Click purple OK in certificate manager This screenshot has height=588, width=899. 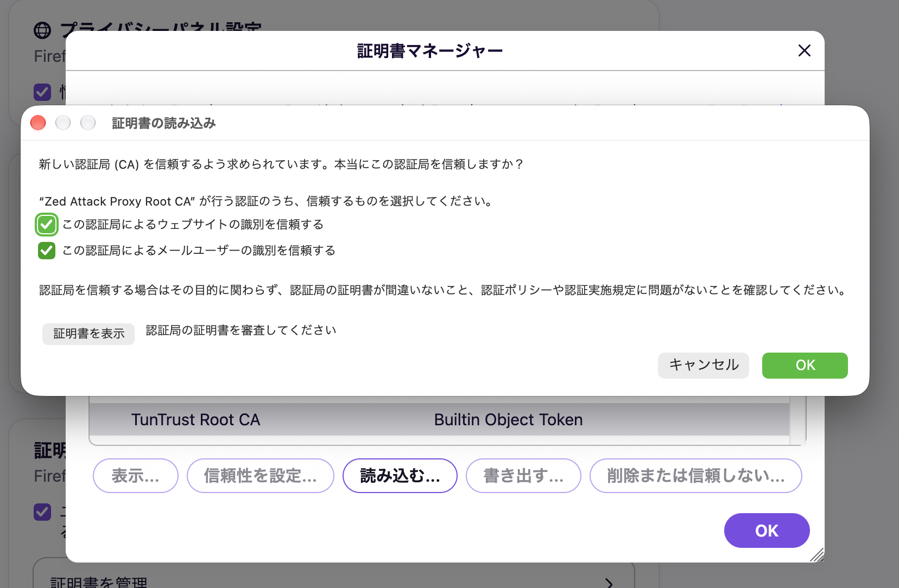pyautogui.click(x=767, y=531)
